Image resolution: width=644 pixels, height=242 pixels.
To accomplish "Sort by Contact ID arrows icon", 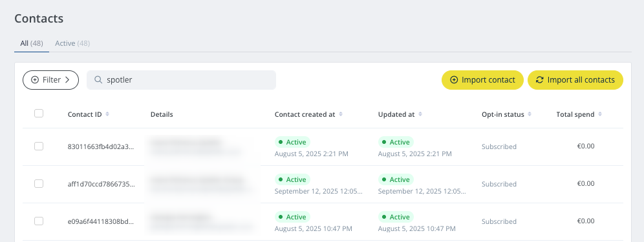I will (107, 114).
